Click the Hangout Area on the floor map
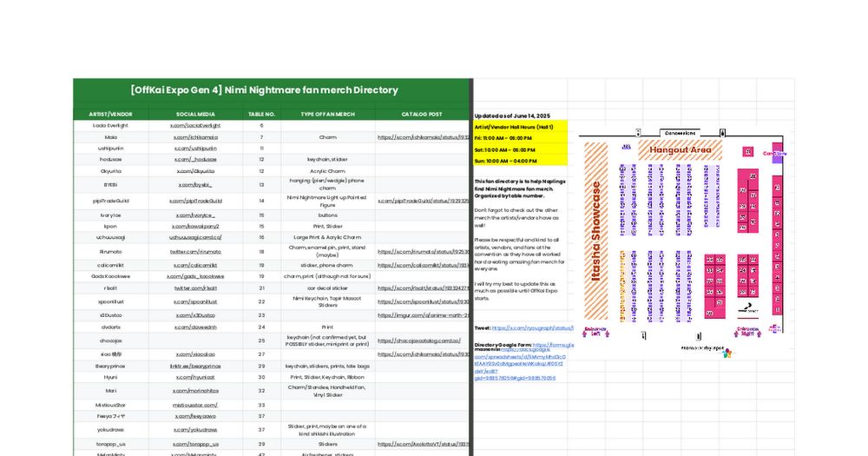 pyautogui.click(x=681, y=150)
